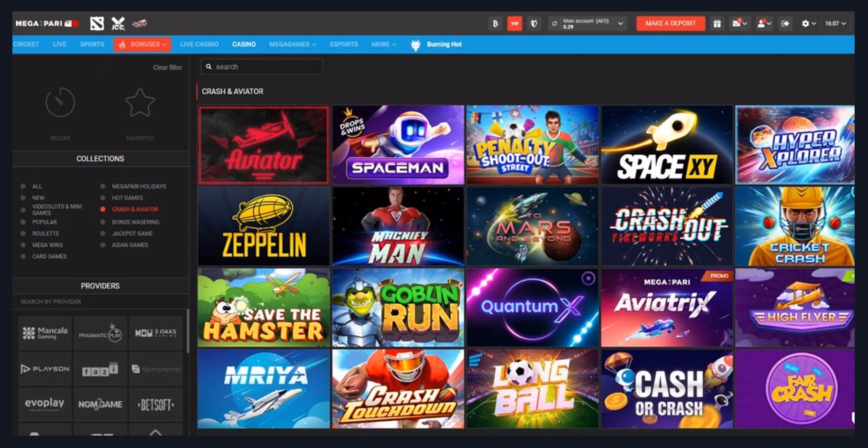Open the Favorites star icon
The height and width of the screenshot is (448, 868).
[140, 102]
